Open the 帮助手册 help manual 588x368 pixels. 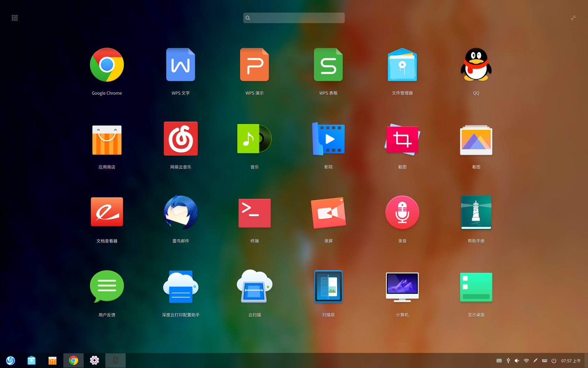[476, 213]
